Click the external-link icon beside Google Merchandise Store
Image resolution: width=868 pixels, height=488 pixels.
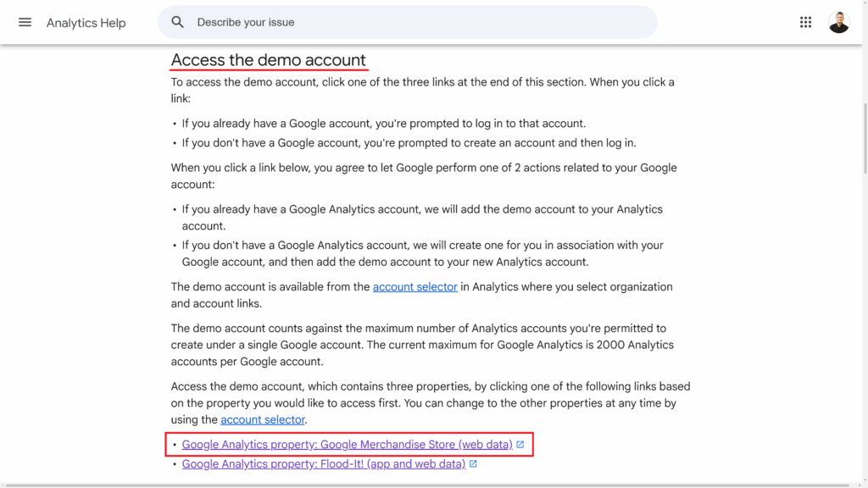click(520, 444)
